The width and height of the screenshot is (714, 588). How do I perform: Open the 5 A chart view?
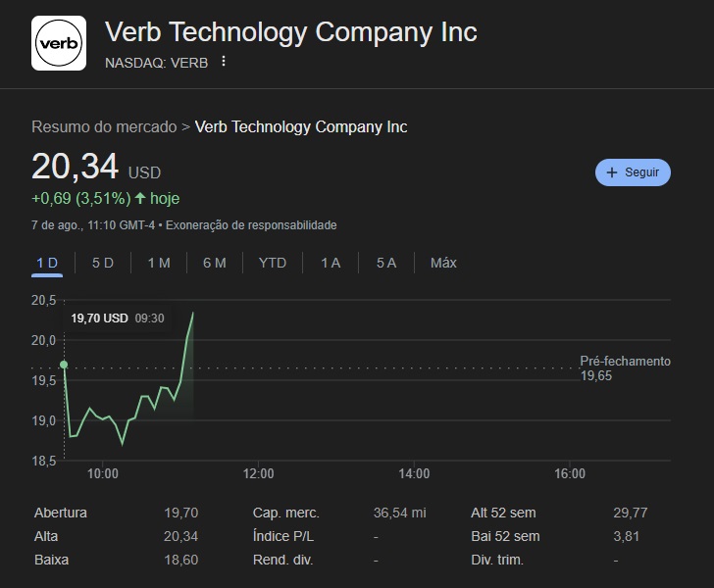point(386,263)
